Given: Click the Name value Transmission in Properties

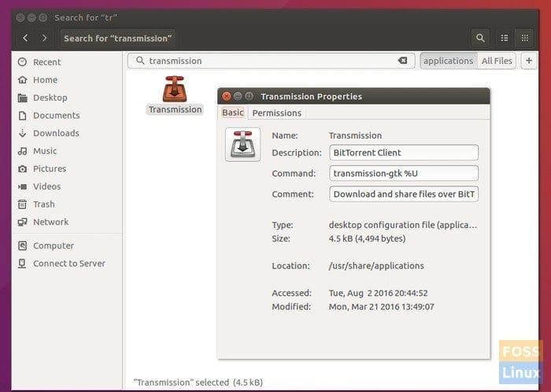Looking at the screenshot, I should click(355, 135).
